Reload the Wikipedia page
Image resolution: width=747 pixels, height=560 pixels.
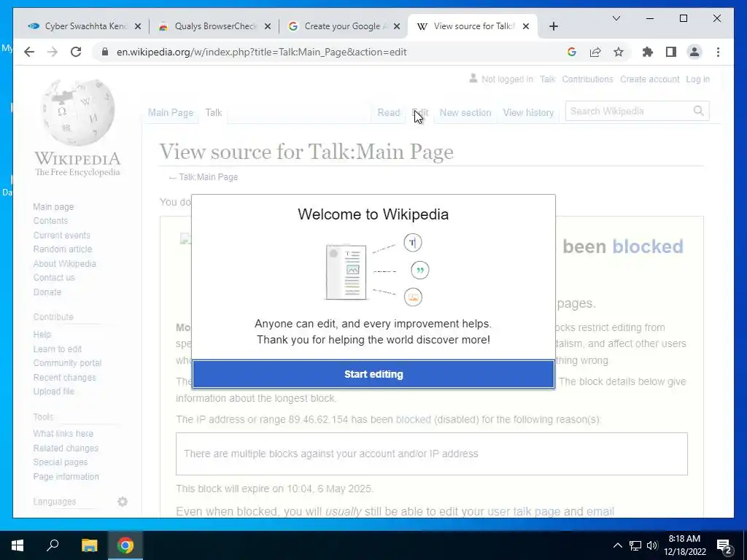pyautogui.click(x=76, y=52)
